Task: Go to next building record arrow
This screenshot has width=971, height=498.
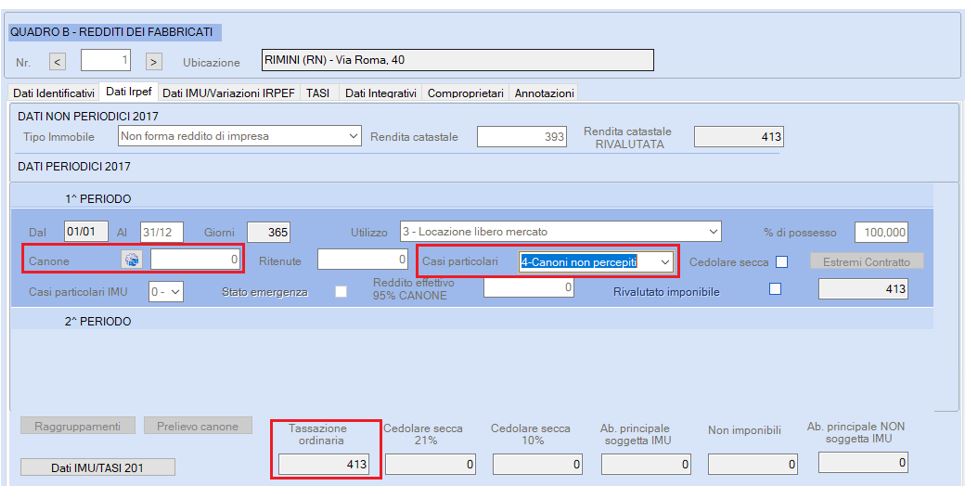Action: click(154, 61)
